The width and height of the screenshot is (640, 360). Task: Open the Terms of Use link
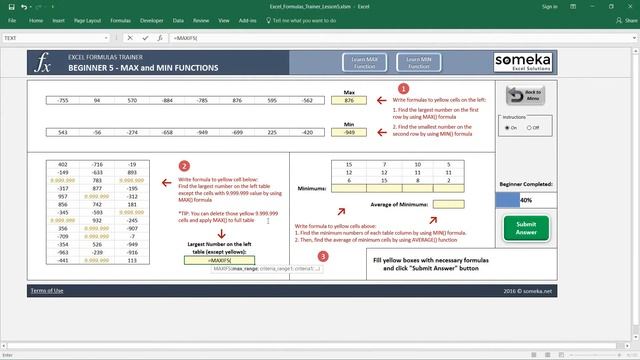coord(47,291)
